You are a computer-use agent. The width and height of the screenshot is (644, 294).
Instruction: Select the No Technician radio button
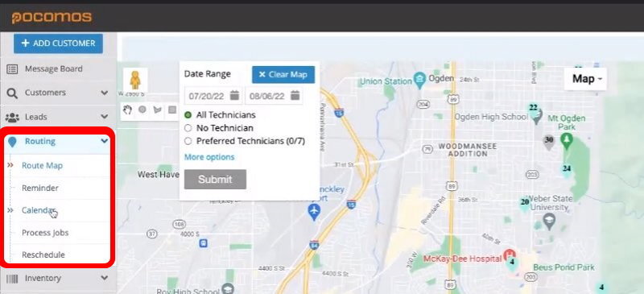point(188,128)
